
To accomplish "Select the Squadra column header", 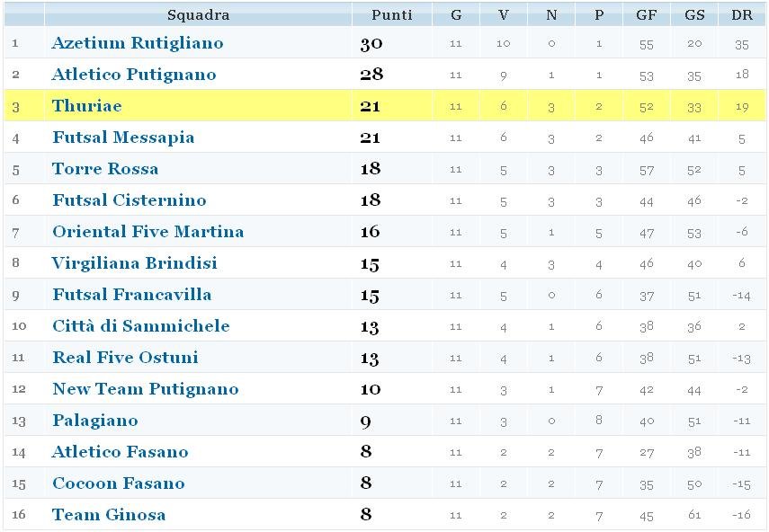I will pyautogui.click(x=198, y=14).
